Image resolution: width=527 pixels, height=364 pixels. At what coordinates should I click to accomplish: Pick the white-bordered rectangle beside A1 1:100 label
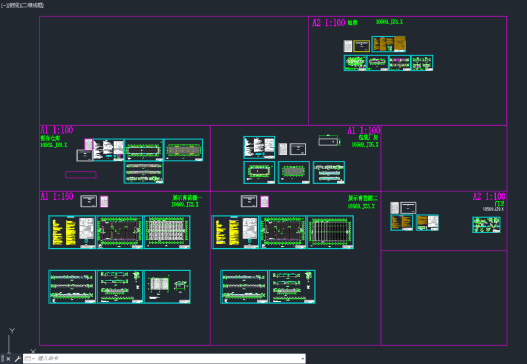pyautogui.click(x=328, y=141)
